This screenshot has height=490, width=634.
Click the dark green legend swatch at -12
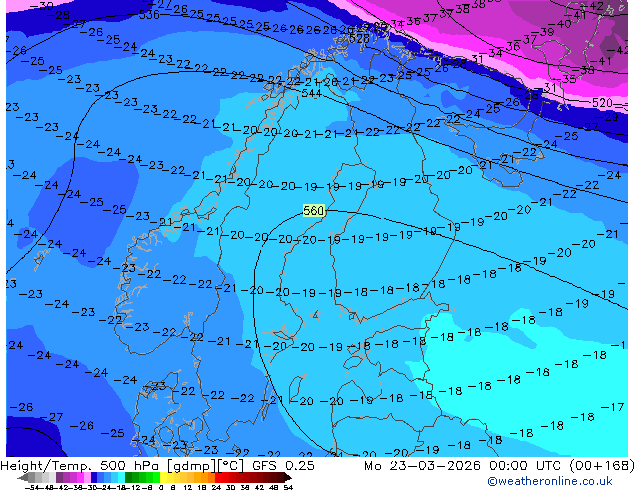click(x=129, y=478)
